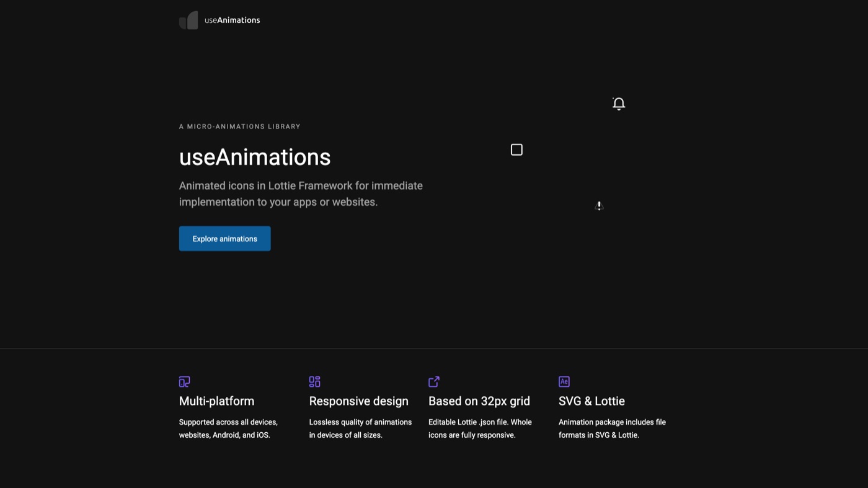The image size is (868, 488).
Task: Toggle the animated checkbox square icon
Action: click(516, 149)
